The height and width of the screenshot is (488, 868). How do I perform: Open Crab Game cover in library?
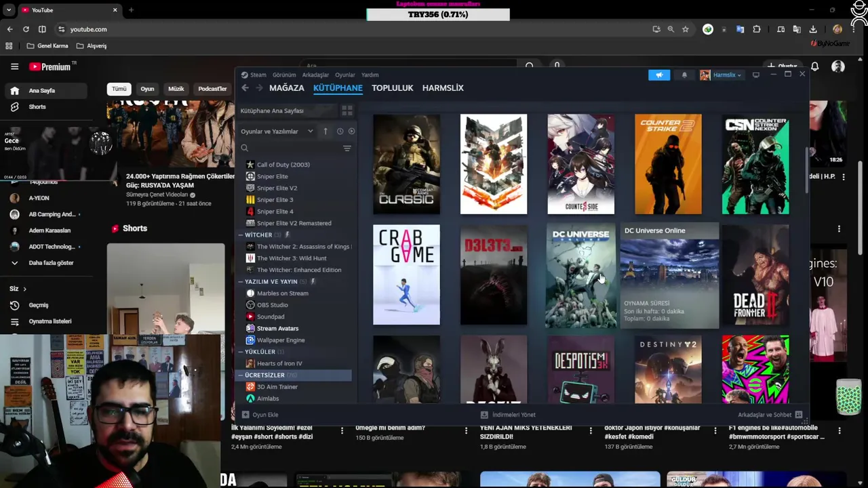(406, 274)
